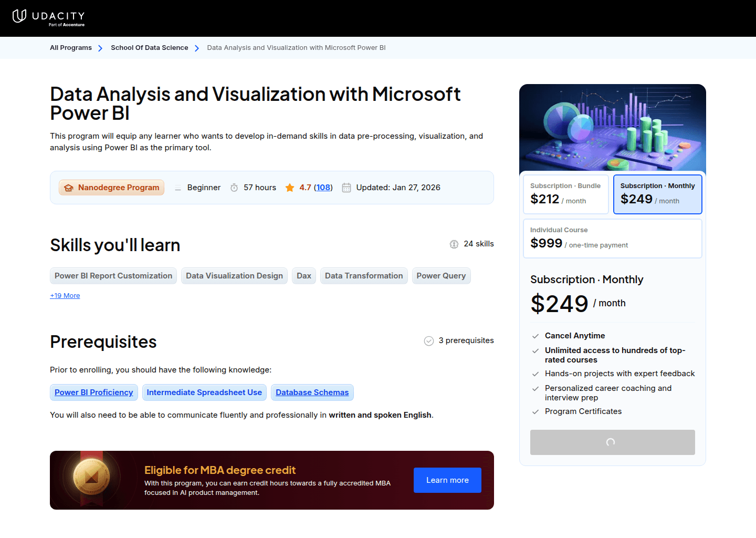Viewport: 756px width, 538px height.
Task: Click the calendar icon next to the updated date
Action: point(346,187)
